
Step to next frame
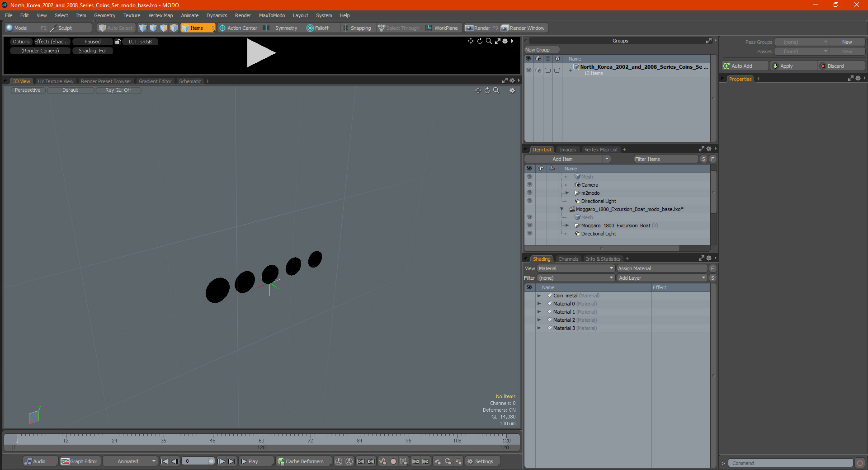pos(221,461)
